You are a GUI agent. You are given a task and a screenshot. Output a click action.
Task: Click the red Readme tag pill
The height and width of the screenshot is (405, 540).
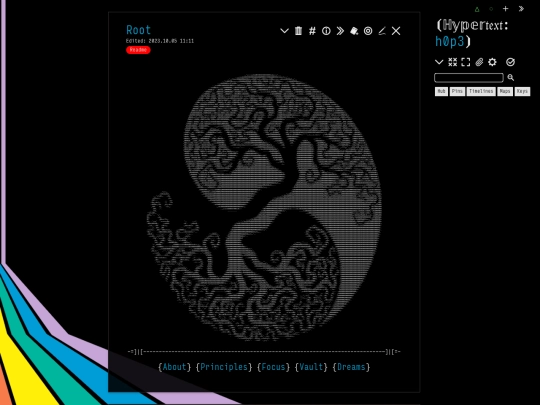[x=138, y=50]
